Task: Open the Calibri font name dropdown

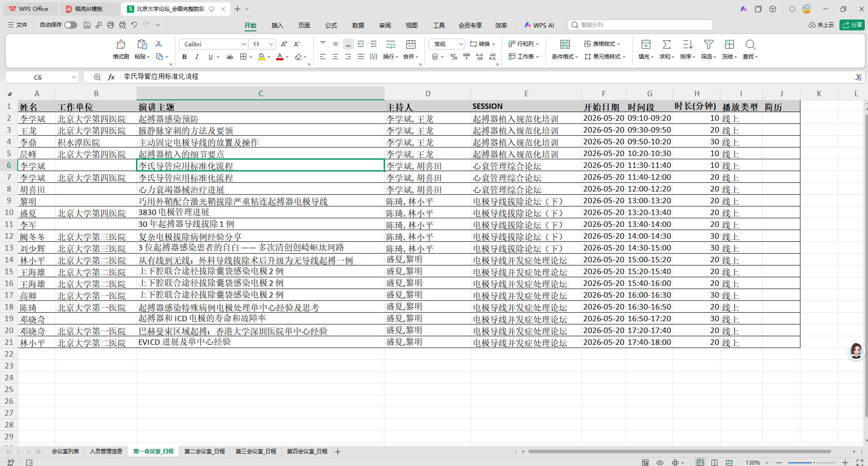Action: click(244, 44)
